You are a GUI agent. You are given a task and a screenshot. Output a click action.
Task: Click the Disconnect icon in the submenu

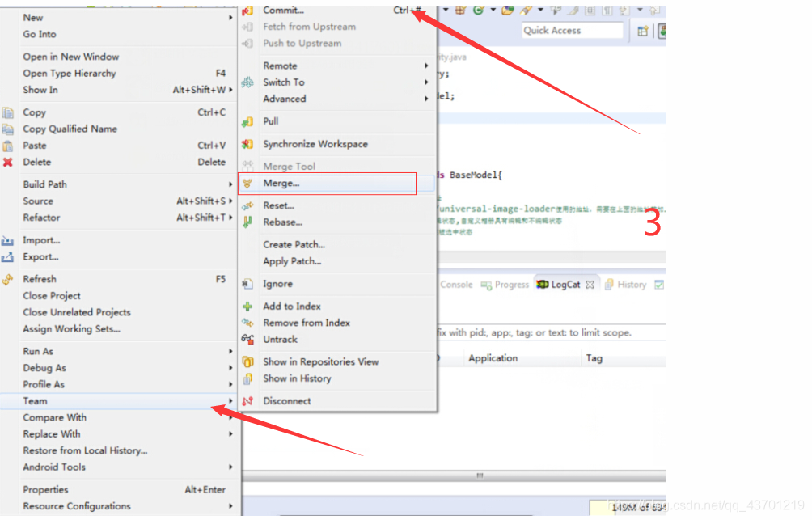click(247, 401)
